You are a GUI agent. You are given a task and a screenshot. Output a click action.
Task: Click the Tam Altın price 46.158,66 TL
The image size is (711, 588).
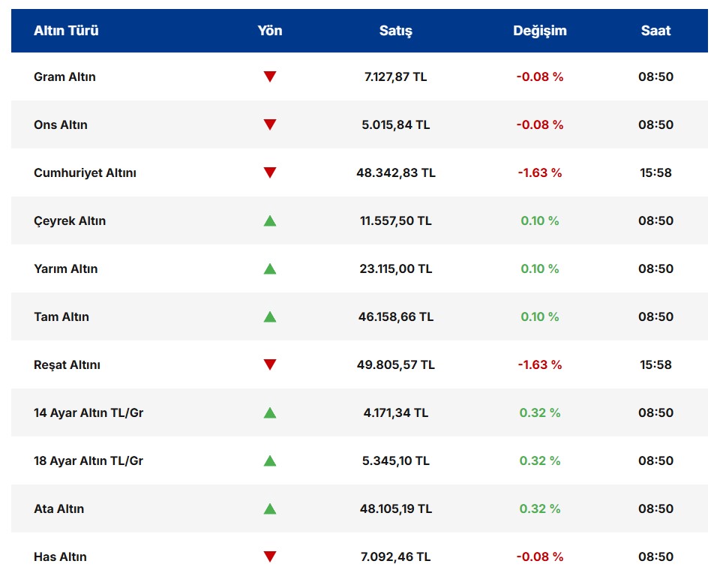(x=395, y=316)
